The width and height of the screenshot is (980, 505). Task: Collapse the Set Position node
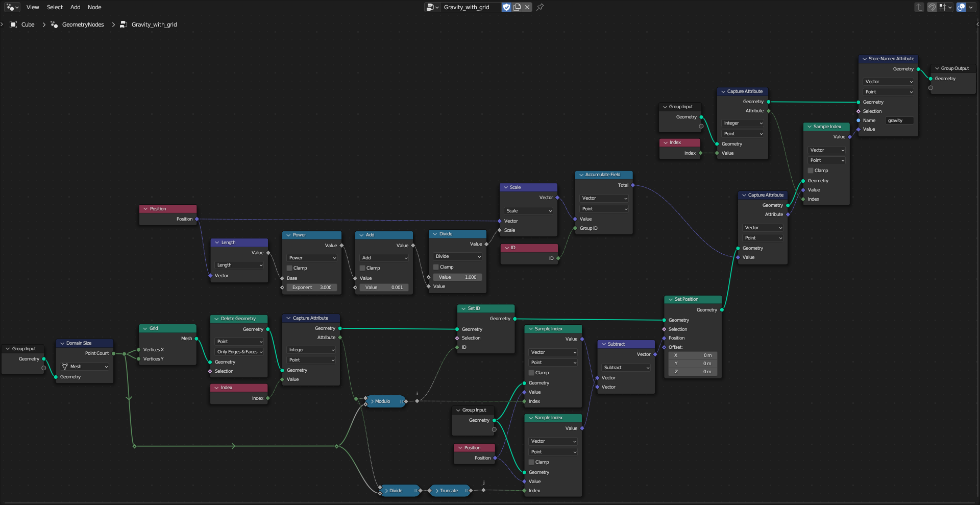pyautogui.click(x=670, y=299)
